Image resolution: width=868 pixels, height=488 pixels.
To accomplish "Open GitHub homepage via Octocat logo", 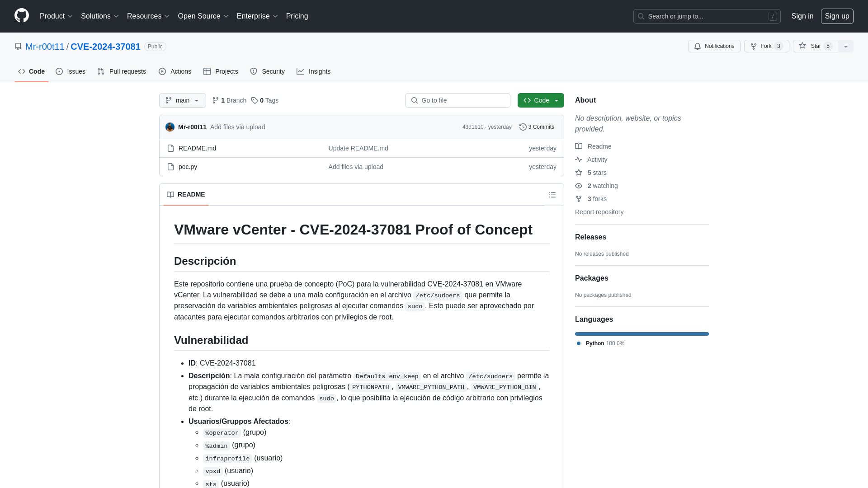I will click(22, 16).
